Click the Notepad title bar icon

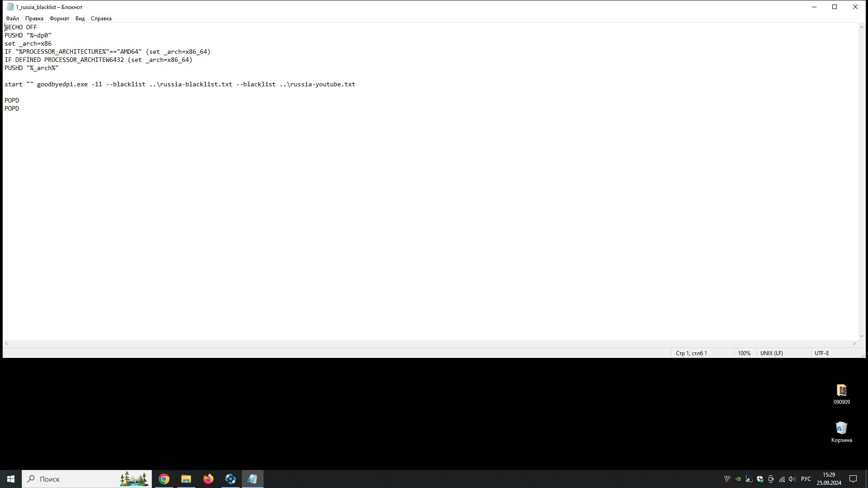pyautogui.click(x=10, y=7)
